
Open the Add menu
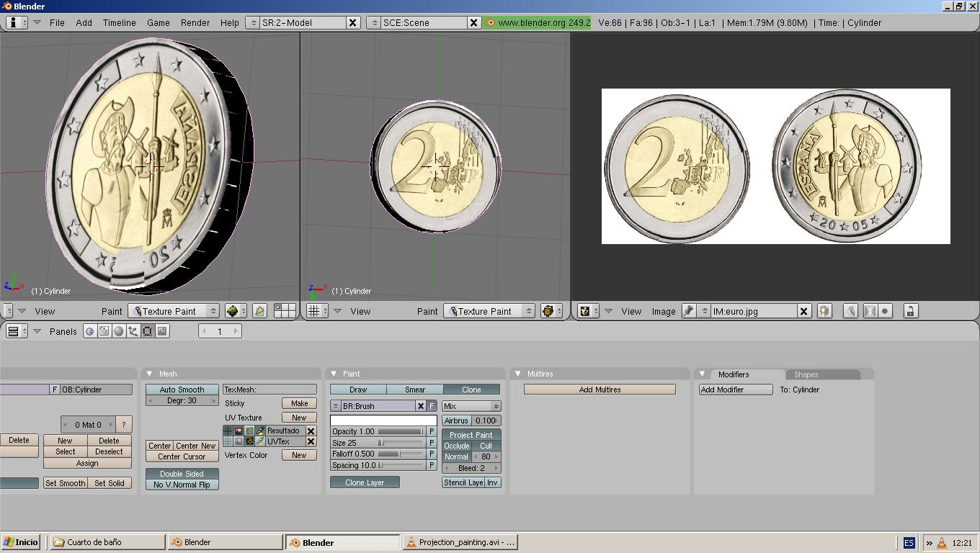click(x=84, y=22)
